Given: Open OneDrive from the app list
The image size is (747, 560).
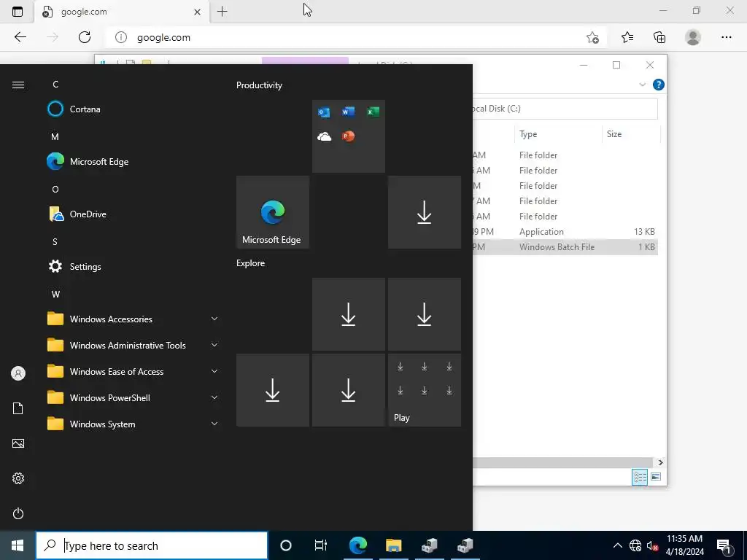Looking at the screenshot, I should tap(133, 214).
